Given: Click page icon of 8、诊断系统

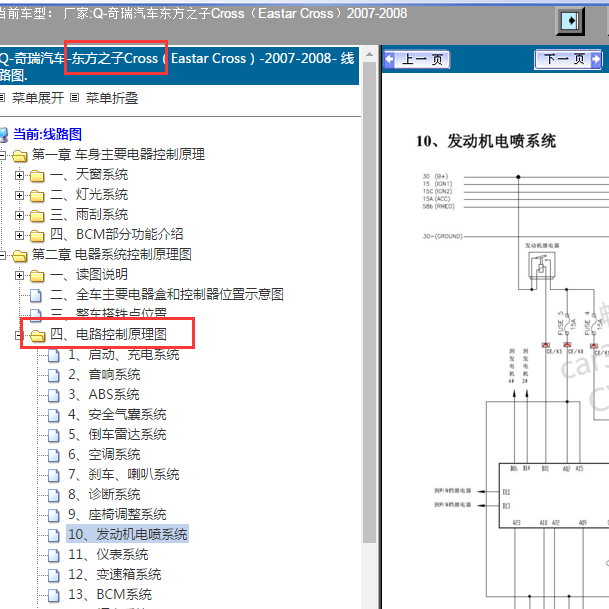Looking at the screenshot, I should point(54,495).
